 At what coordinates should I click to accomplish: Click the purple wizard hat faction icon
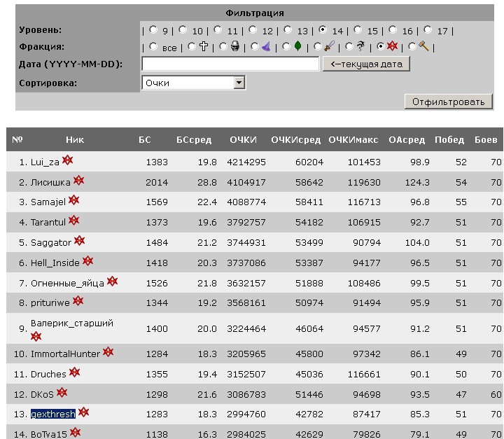click(267, 47)
